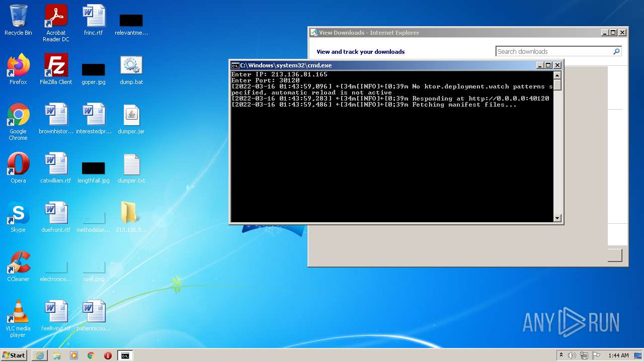Image resolution: width=644 pixels, height=362 pixels.
Task: Click the search magnifier in View Downloads
Action: pyautogui.click(x=616, y=51)
